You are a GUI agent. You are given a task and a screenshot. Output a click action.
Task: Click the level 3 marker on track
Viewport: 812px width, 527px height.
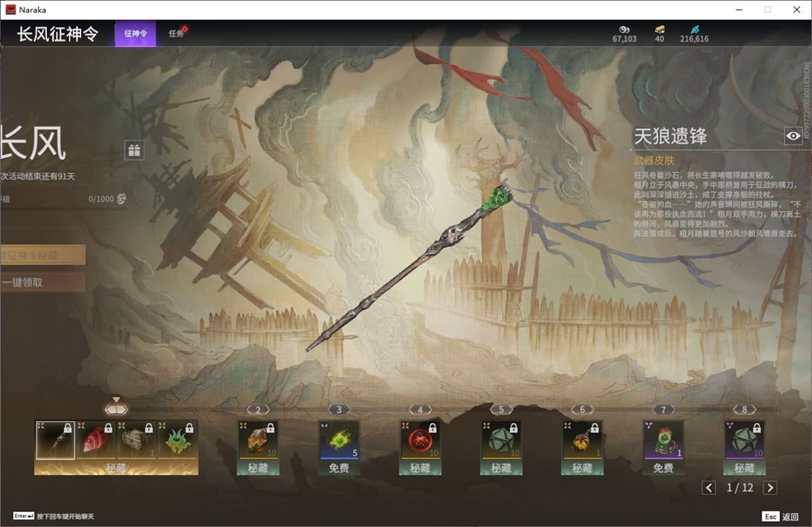339,409
